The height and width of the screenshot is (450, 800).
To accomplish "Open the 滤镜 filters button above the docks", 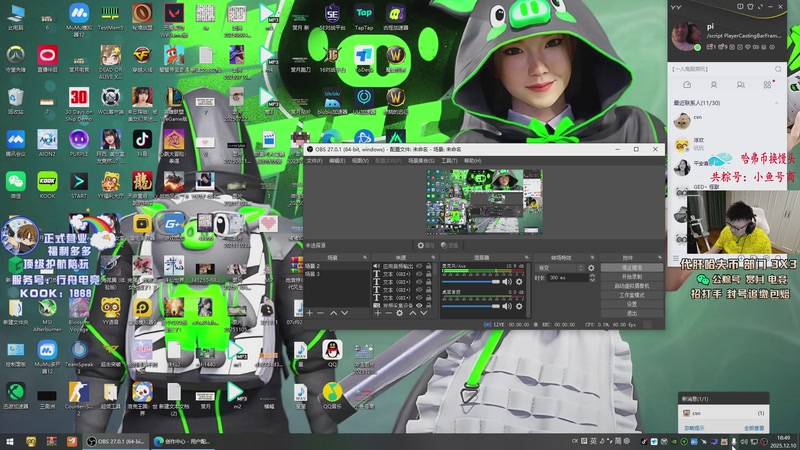I will click(449, 245).
